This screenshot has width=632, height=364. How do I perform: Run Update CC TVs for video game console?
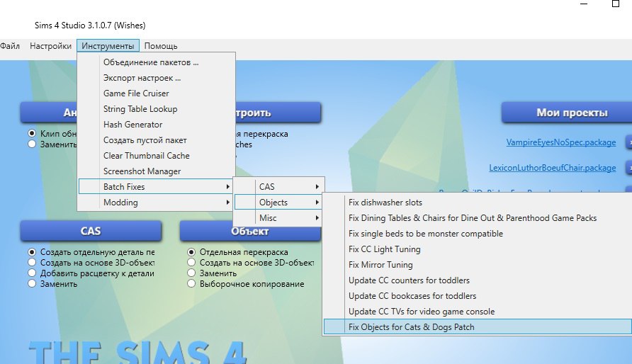click(478, 312)
